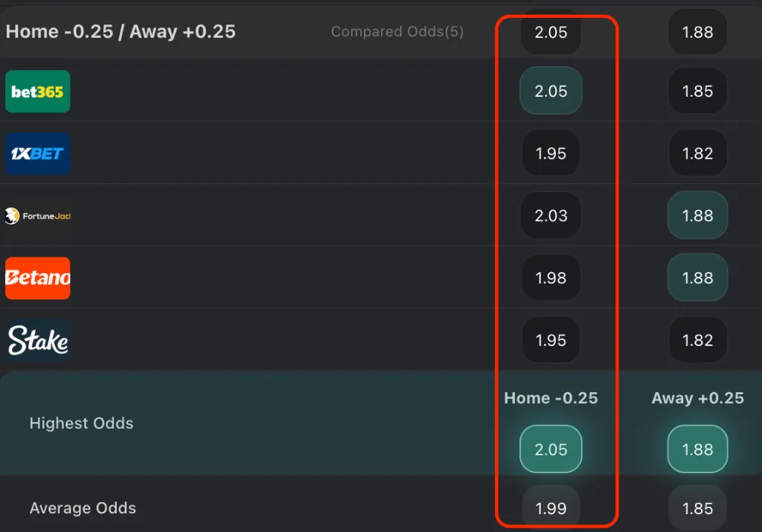The height and width of the screenshot is (532, 762).
Task: Choose highest Away +0.25 odds 1.88
Action: click(697, 449)
